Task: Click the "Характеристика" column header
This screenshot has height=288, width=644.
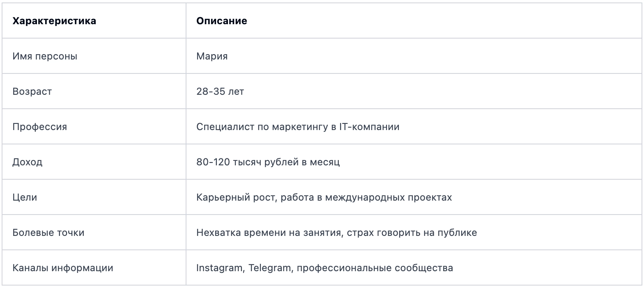Action: 54,21
